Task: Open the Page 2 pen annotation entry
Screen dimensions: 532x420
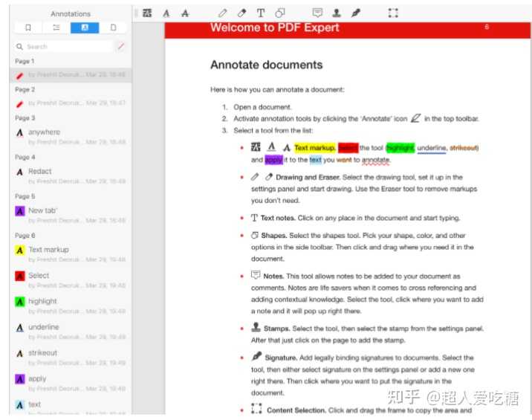Action: click(x=71, y=103)
